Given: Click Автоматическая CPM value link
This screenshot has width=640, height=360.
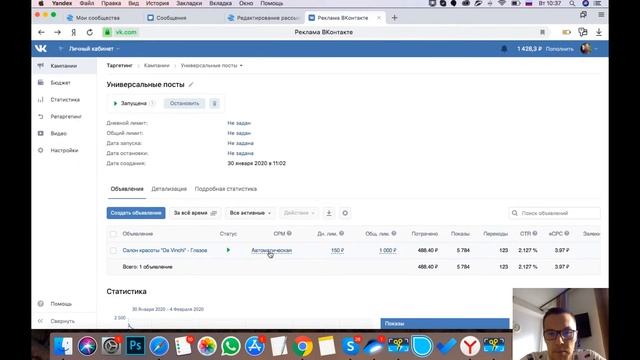Looking at the screenshot, I should [x=271, y=250].
